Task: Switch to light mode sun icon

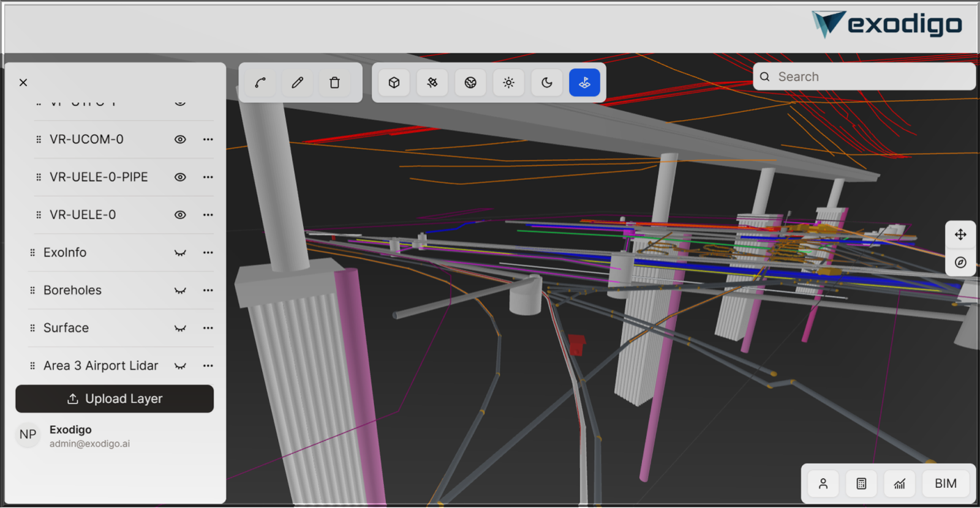Action: (508, 83)
